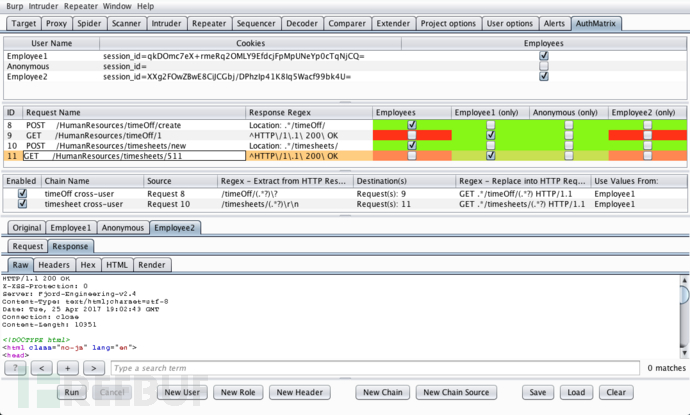Sort by the User Name column header
The image size is (690, 415).
click(51, 43)
